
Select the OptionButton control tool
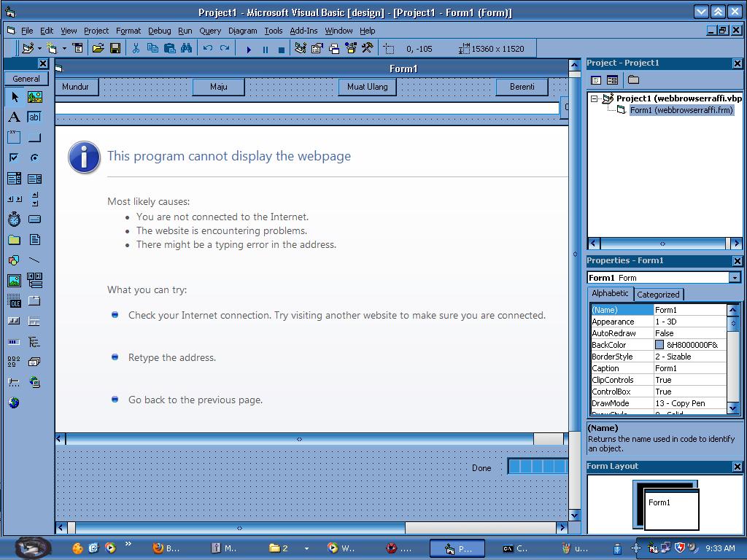tap(34, 157)
